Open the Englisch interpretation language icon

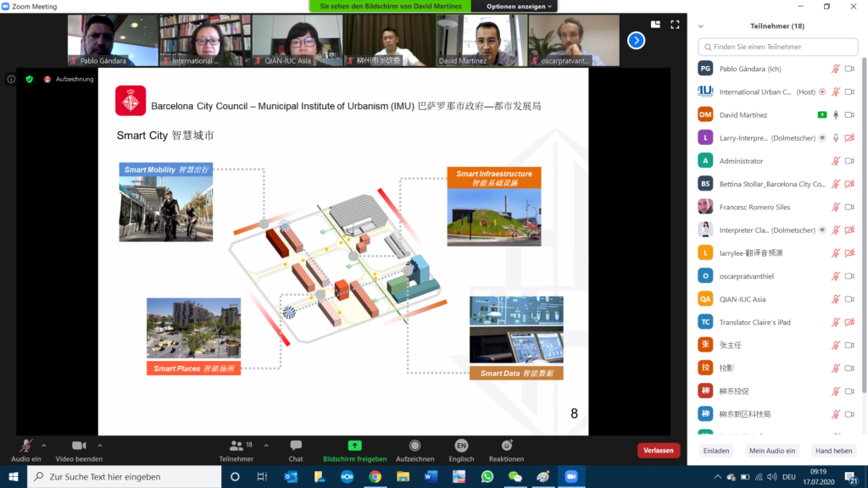[461, 446]
